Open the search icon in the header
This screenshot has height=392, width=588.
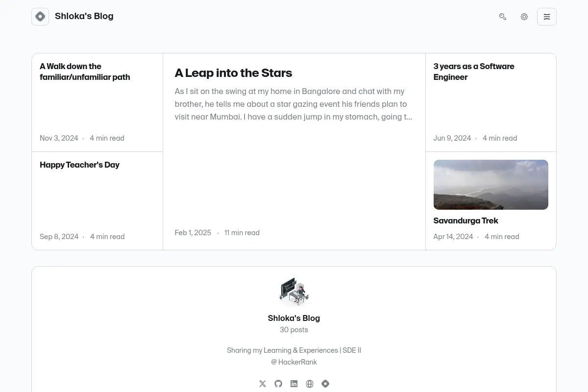[503, 17]
